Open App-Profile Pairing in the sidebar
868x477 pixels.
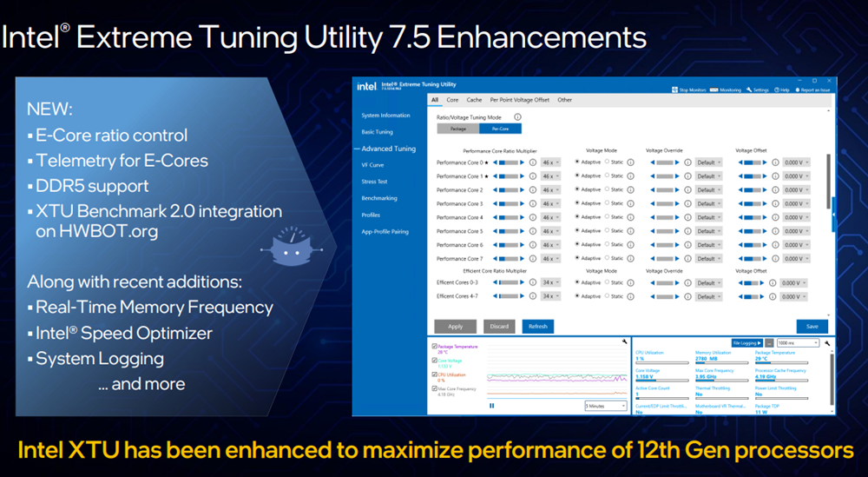coord(385,232)
